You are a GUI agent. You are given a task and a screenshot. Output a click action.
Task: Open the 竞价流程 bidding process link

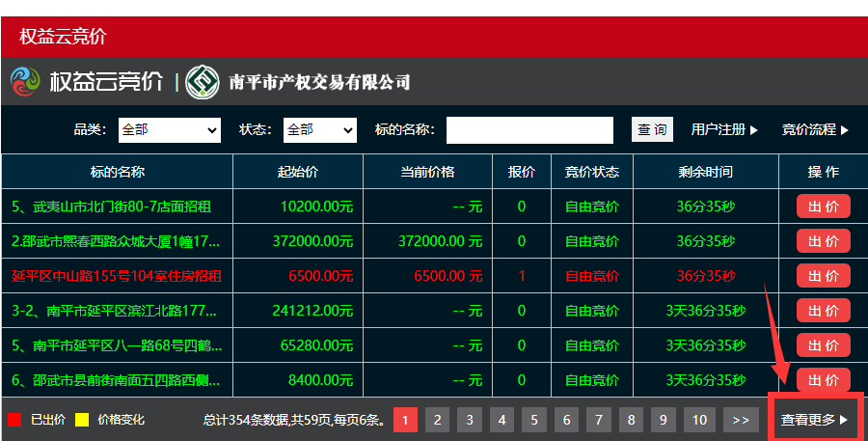[x=815, y=129]
